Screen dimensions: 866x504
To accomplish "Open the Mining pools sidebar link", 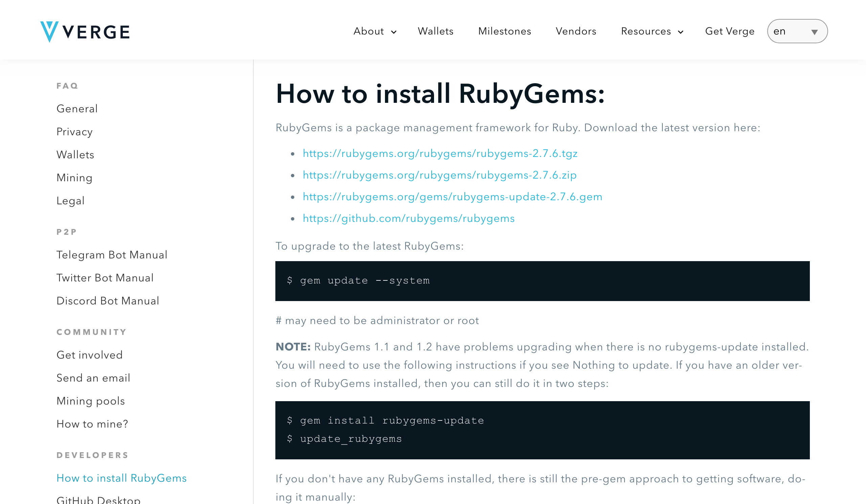I will pyautogui.click(x=91, y=401).
